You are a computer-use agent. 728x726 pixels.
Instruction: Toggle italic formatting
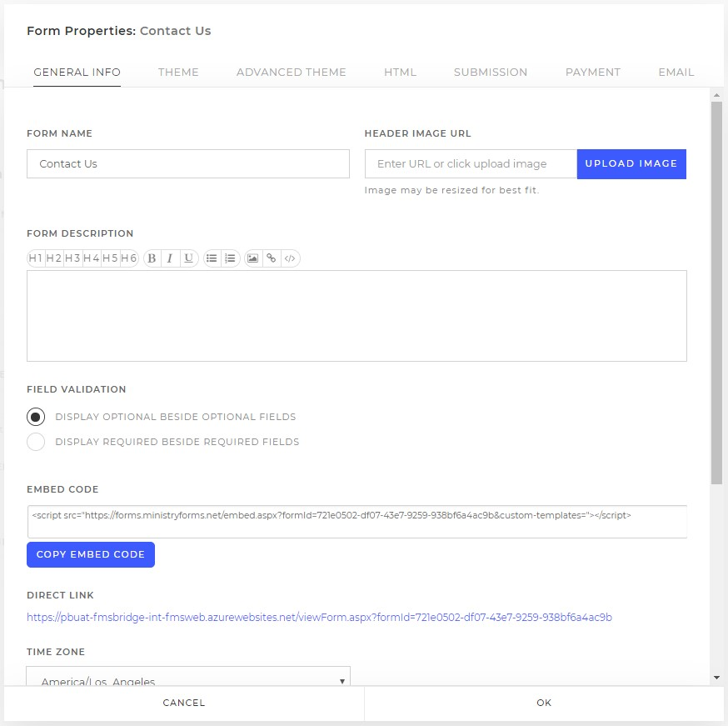(x=170, y=258)
